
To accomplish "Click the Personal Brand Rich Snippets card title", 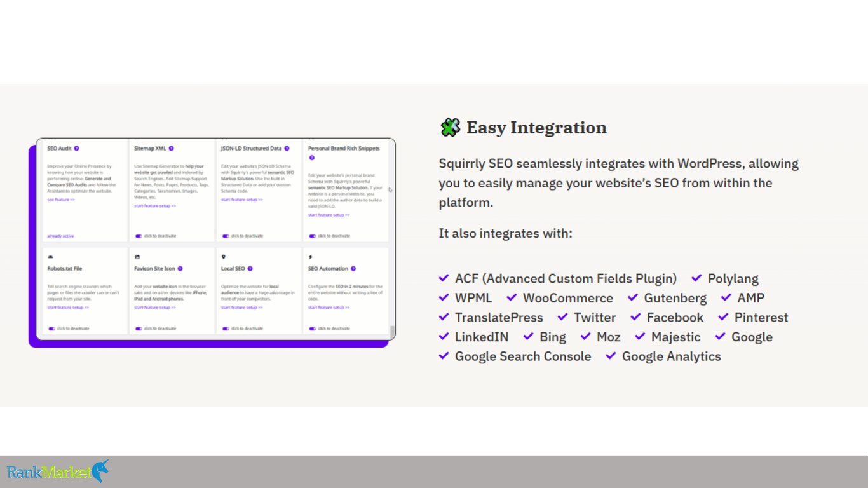I will 344,148.
